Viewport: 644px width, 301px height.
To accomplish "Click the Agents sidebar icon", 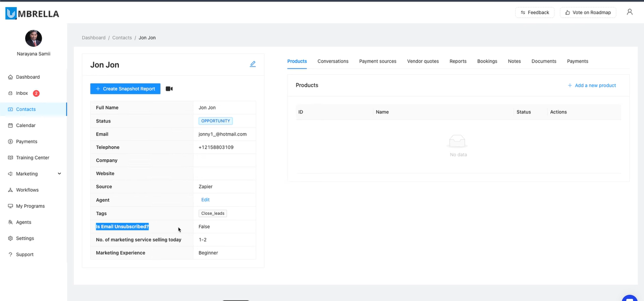I will 11,222.
